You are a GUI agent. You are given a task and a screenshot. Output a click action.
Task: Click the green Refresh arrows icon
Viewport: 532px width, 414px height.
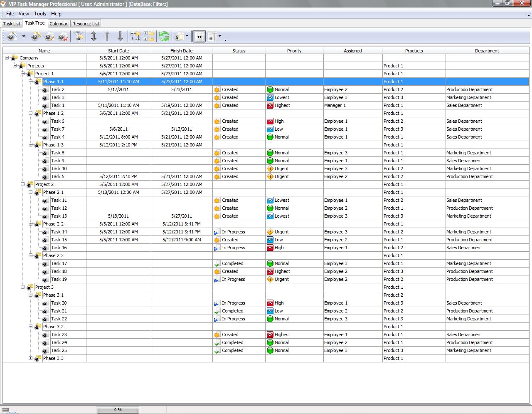(164, 37)
